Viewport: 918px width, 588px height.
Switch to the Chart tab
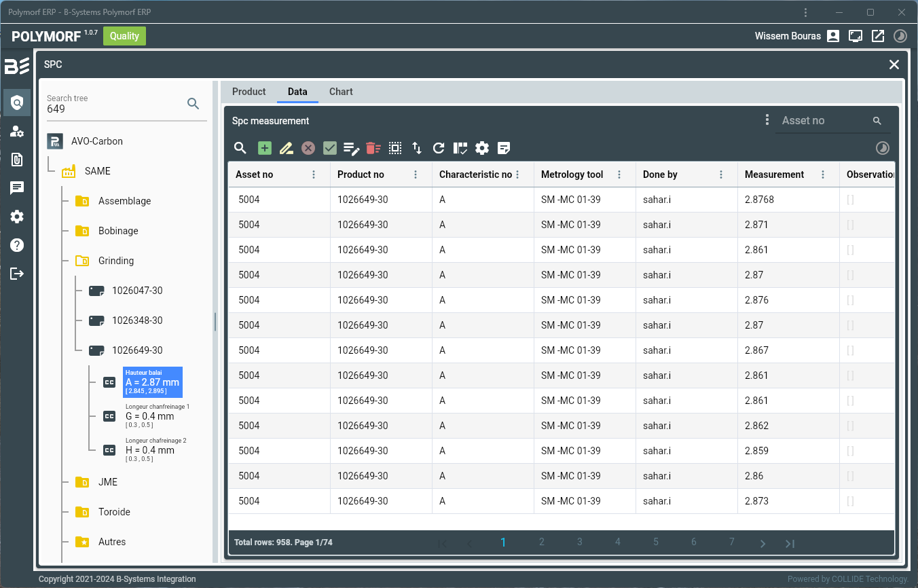[341, 92]
